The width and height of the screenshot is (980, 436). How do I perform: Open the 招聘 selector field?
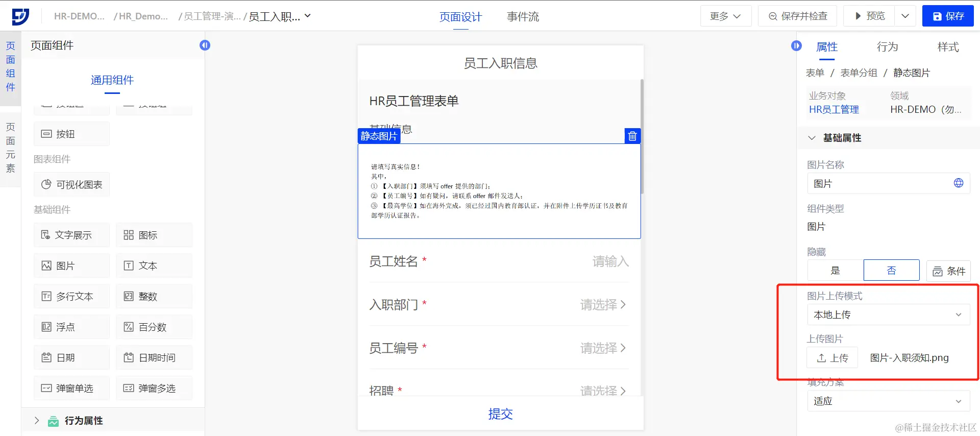[499, 390]
